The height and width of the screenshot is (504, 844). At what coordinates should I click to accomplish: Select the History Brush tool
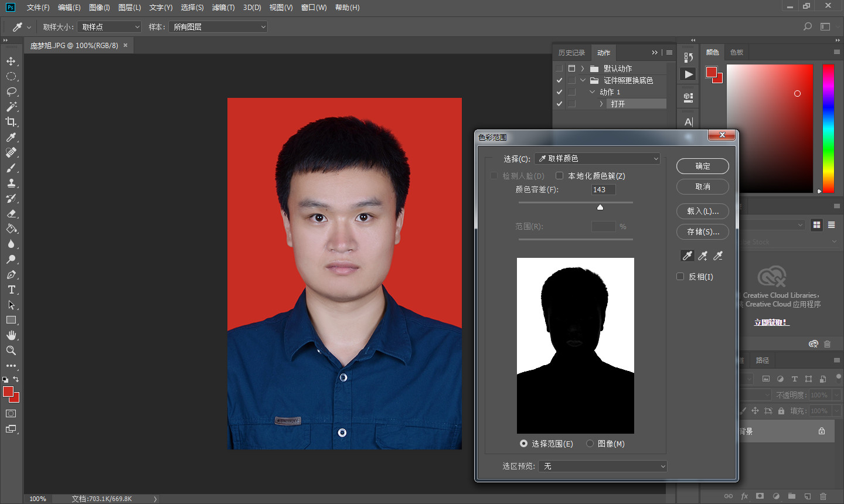tap(11, 198)
